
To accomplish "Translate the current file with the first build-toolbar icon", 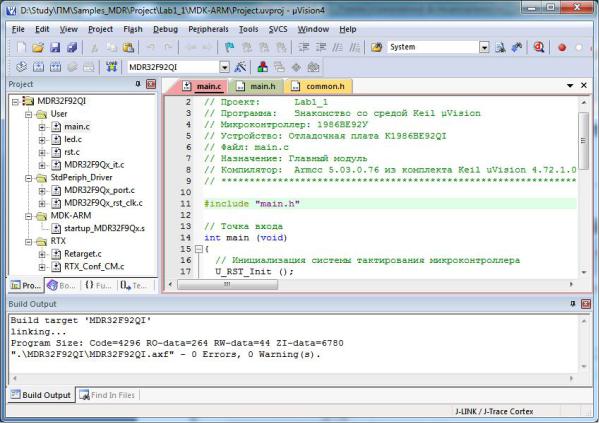I will [x=21, y=67].
